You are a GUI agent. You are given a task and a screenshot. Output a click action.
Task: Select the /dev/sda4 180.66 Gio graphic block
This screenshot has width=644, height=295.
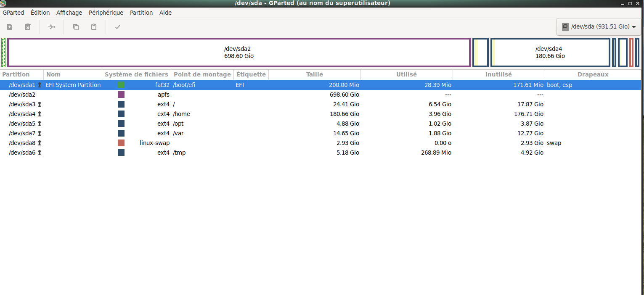click(550, 53)
